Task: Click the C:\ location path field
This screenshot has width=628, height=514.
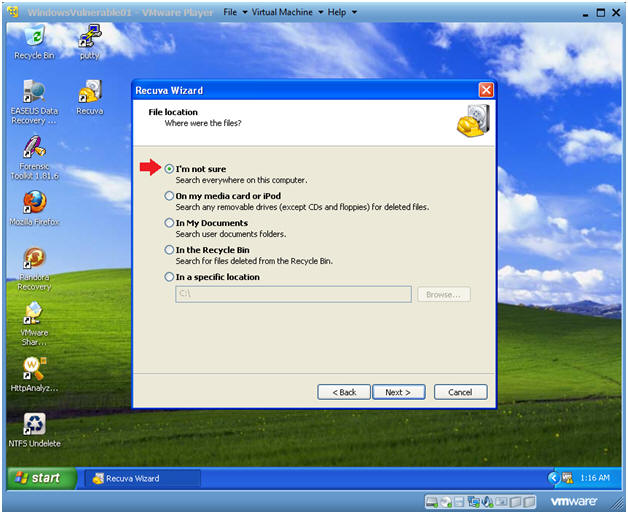Action: pos(293,294)
